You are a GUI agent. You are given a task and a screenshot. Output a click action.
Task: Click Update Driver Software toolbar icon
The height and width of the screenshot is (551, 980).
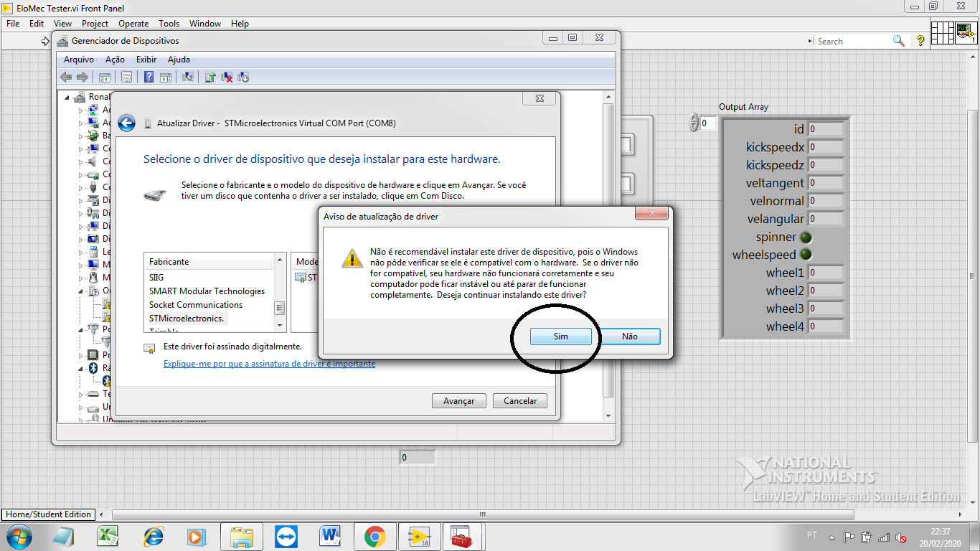tap(210, 77)
